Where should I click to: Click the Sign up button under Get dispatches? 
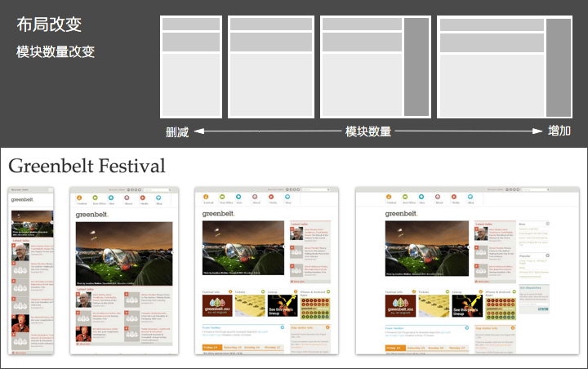tap(542, 309)
